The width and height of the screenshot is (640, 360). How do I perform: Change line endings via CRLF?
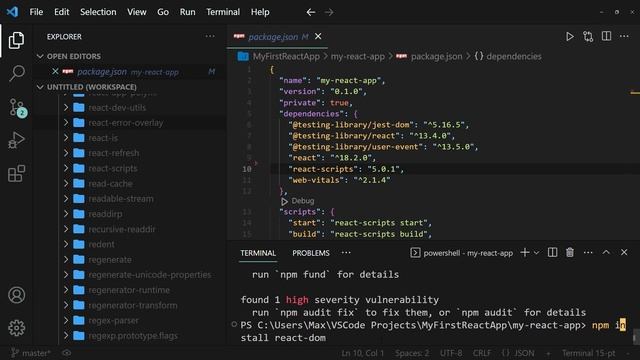pyautogui.click(x=482, y=353)
